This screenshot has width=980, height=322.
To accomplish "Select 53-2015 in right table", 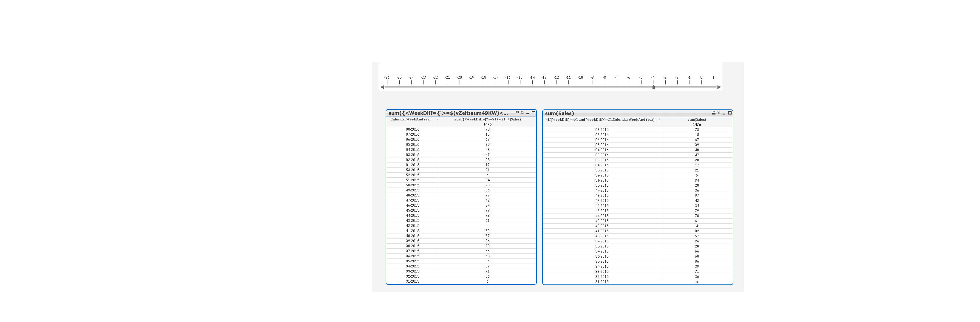I will click(602, 170).
